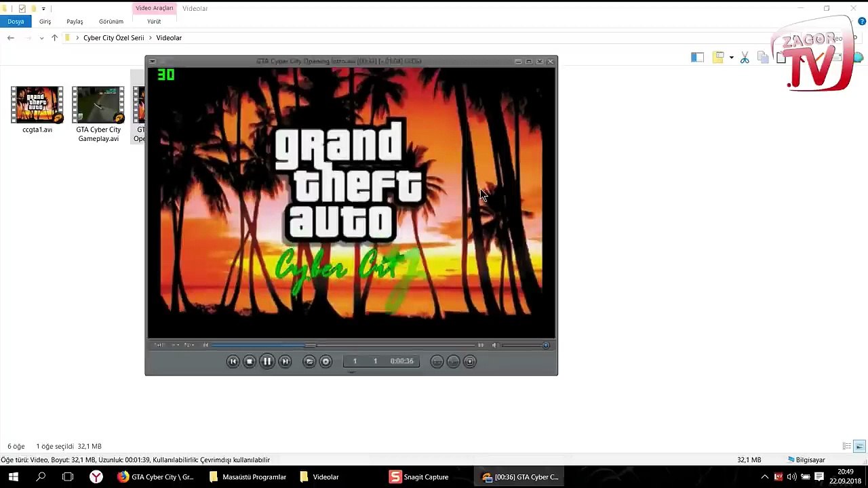
Task: Open Snagit Capture from taskbar
Action: [419, 476]
